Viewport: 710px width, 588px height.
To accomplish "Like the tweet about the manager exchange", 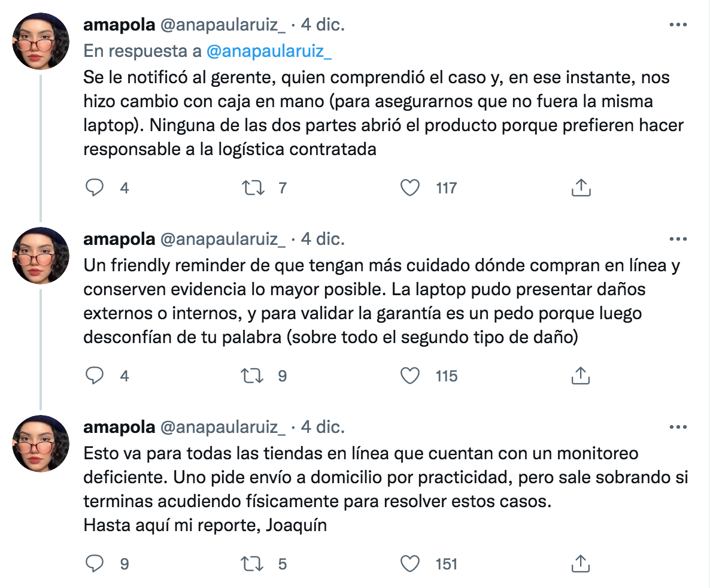I will tap(409, 187).
